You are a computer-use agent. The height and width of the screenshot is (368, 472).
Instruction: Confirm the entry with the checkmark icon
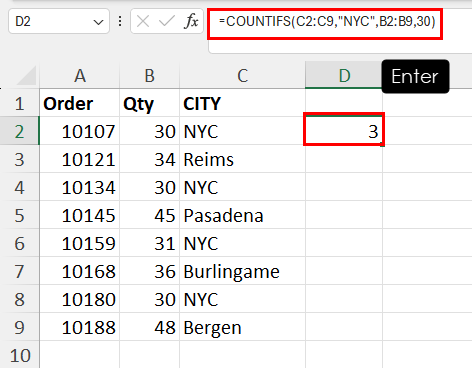point(167,22)
